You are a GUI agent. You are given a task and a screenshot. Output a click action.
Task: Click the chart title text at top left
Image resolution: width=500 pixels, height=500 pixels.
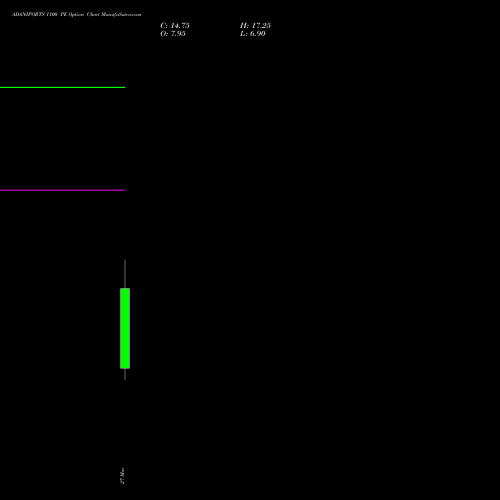point(77,15)
